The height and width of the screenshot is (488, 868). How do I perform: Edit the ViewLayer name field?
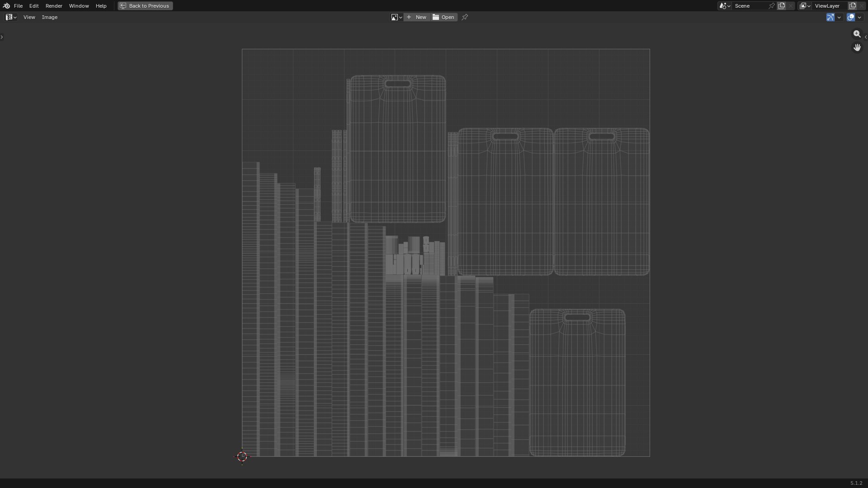coord(830,6)
